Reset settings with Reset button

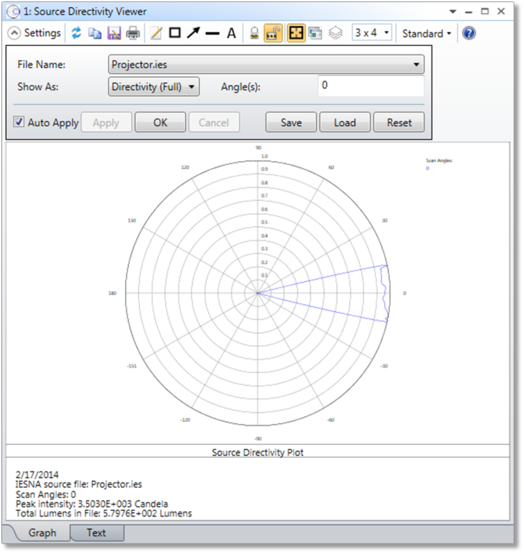coord(399,122)
